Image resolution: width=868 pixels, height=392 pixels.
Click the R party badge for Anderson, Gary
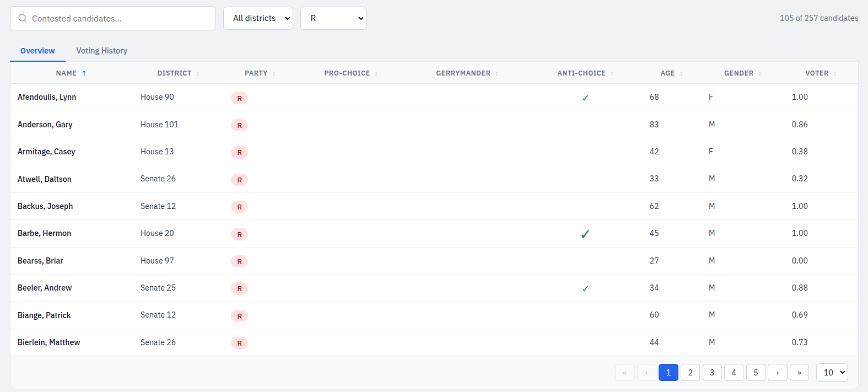239,125
